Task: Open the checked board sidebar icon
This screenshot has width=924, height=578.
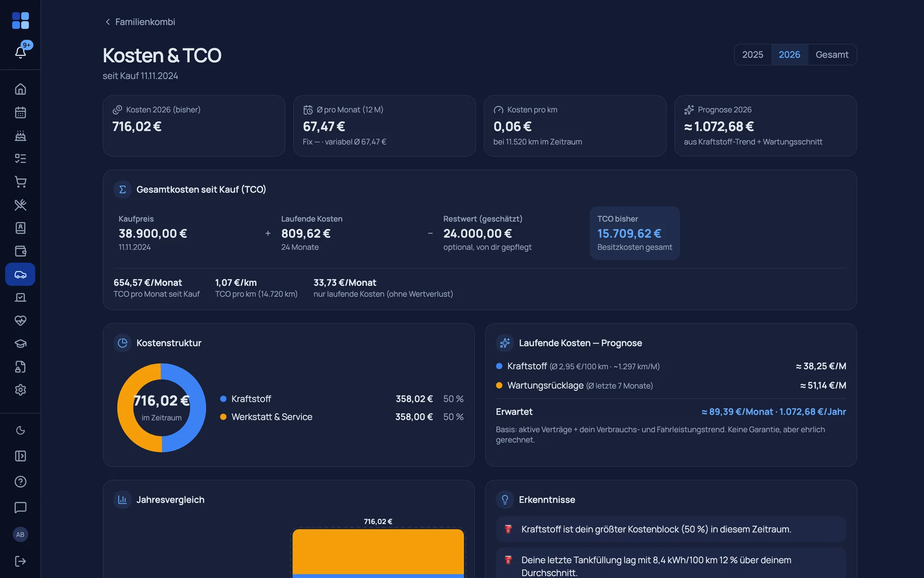Action: coord(20,297)
